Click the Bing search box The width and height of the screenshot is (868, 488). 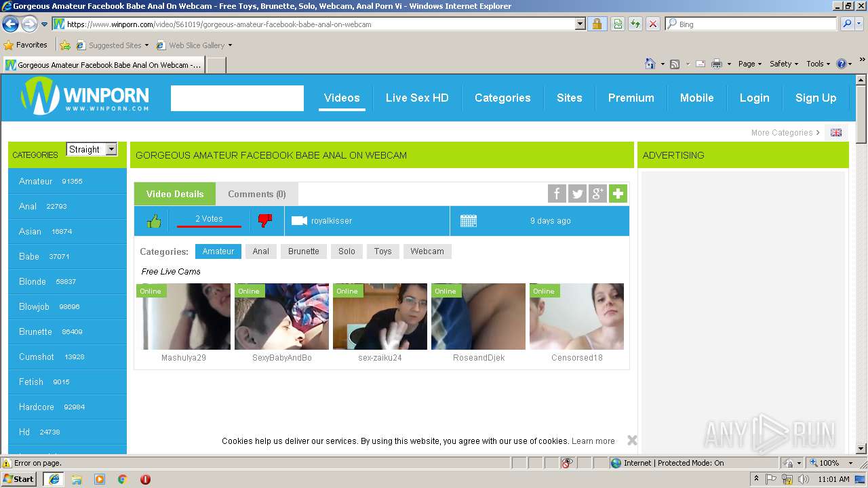coord(751,24)
